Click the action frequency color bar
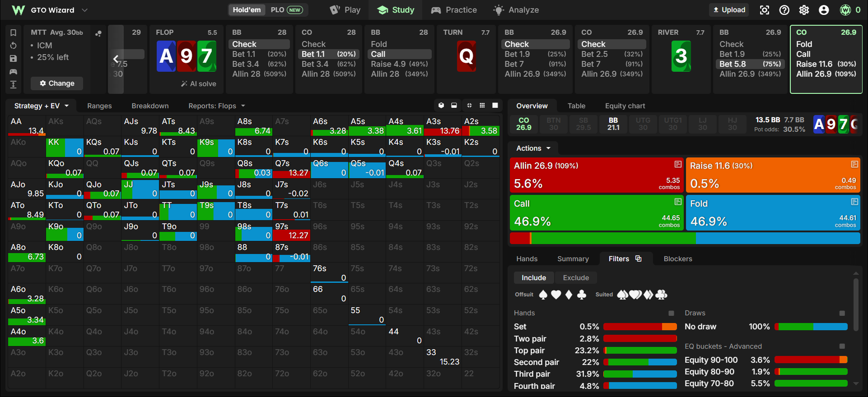Viewport: 868px width, 397px height. pyautogui.click(x=685, y=239)
